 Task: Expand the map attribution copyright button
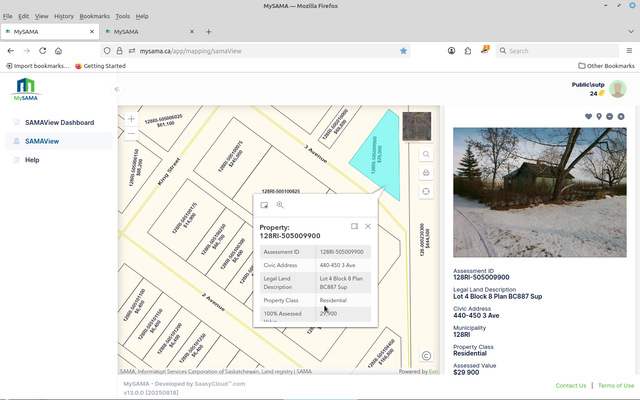point(426,356)
